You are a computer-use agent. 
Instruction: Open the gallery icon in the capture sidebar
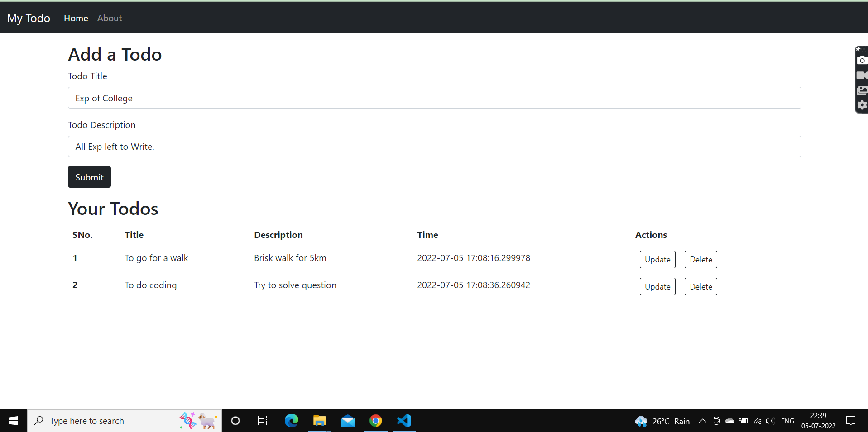pos(862,90)
